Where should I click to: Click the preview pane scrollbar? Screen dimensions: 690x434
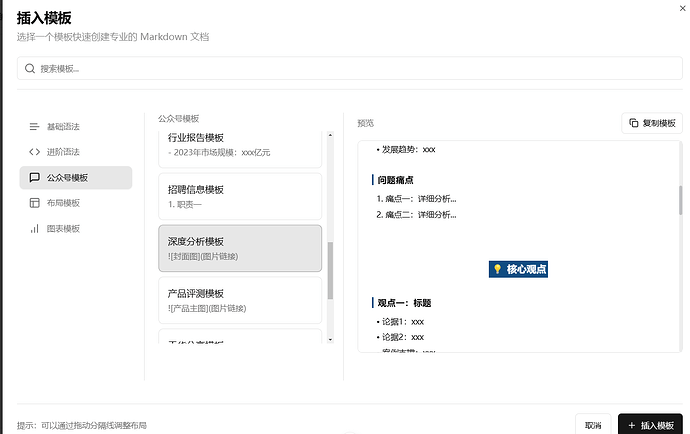pos(681,200)
